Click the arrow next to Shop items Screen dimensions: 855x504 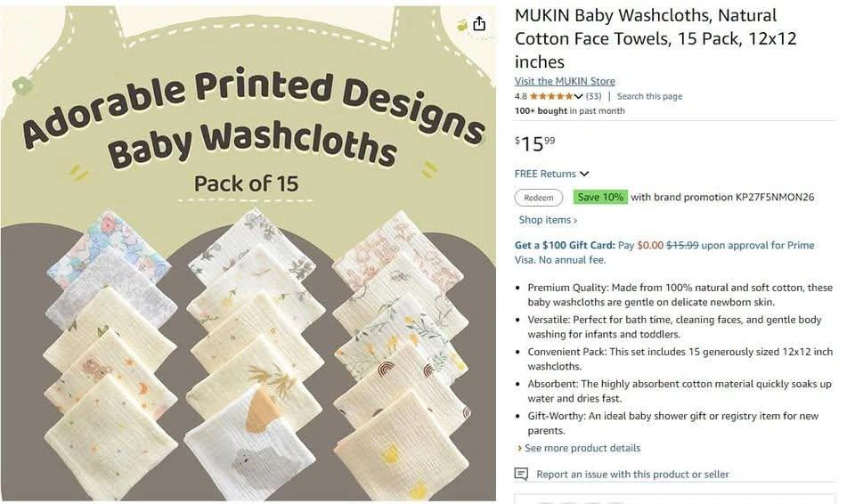(x=575, y=220)
